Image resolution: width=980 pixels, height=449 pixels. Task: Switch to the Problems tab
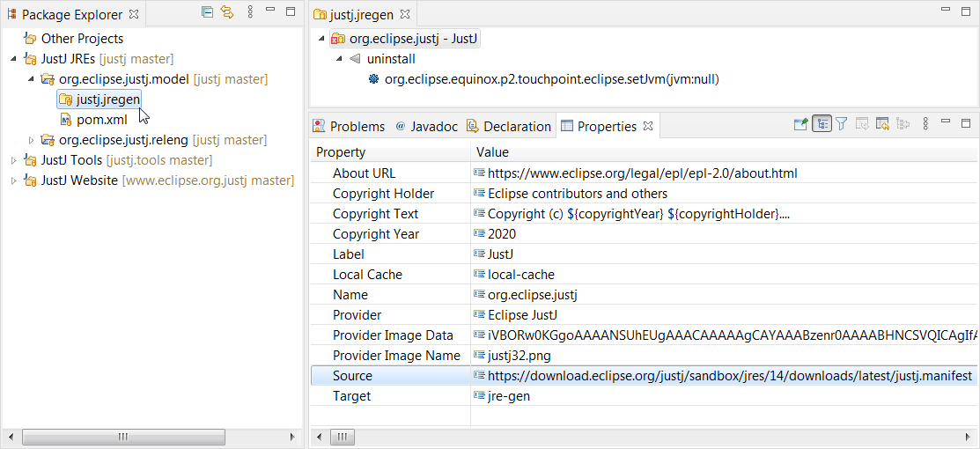coord(349,127)
